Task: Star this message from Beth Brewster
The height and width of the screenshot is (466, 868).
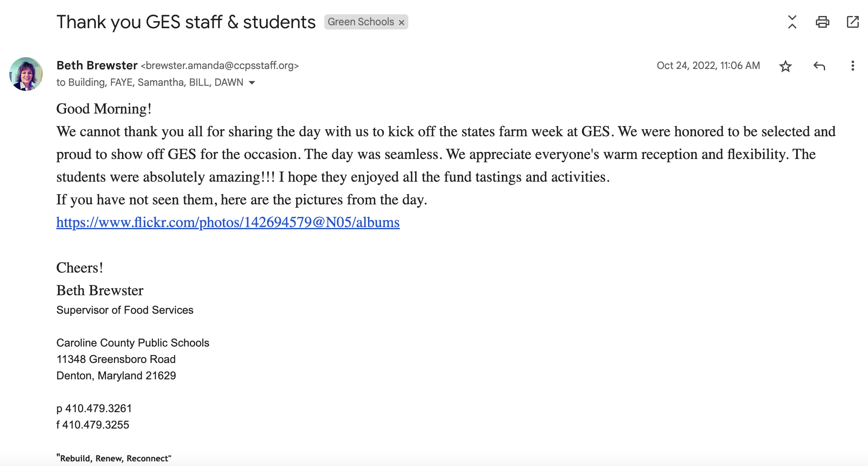Action: pyautogui.click(x=785, y=66)
